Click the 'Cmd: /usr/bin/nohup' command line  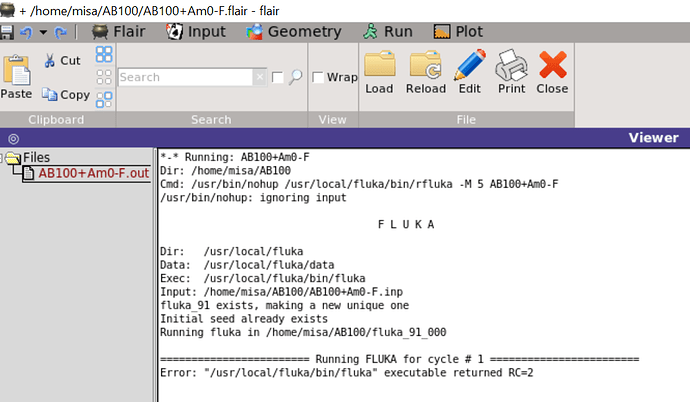click(359, 184)
